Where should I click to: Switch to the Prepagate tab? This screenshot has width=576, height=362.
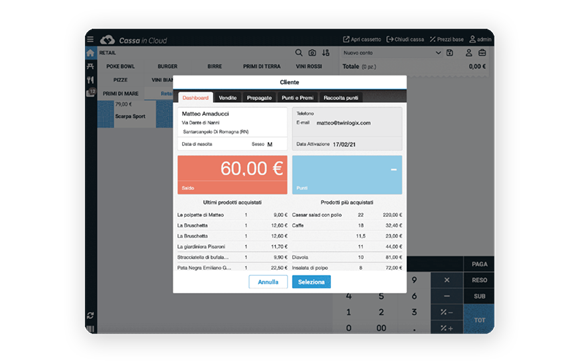(x=259, y=98)
